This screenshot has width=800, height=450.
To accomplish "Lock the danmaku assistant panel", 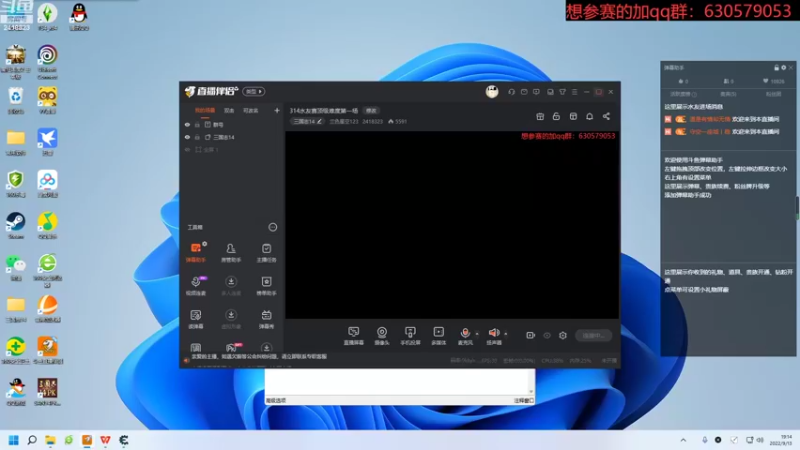I will (777, 67).
